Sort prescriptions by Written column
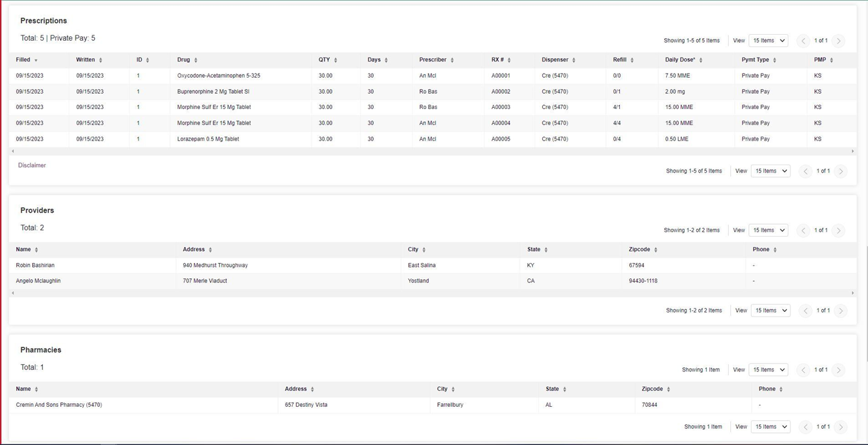 [89, 60]
